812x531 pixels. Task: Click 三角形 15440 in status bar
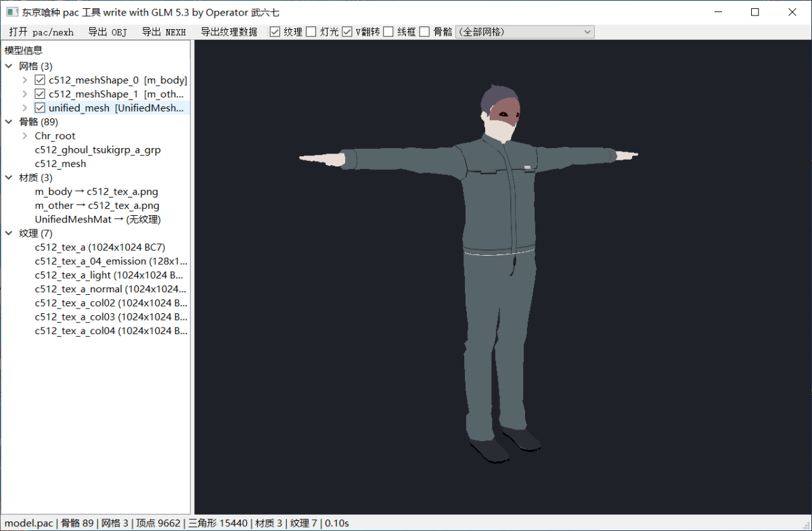[x=217, y=523]
